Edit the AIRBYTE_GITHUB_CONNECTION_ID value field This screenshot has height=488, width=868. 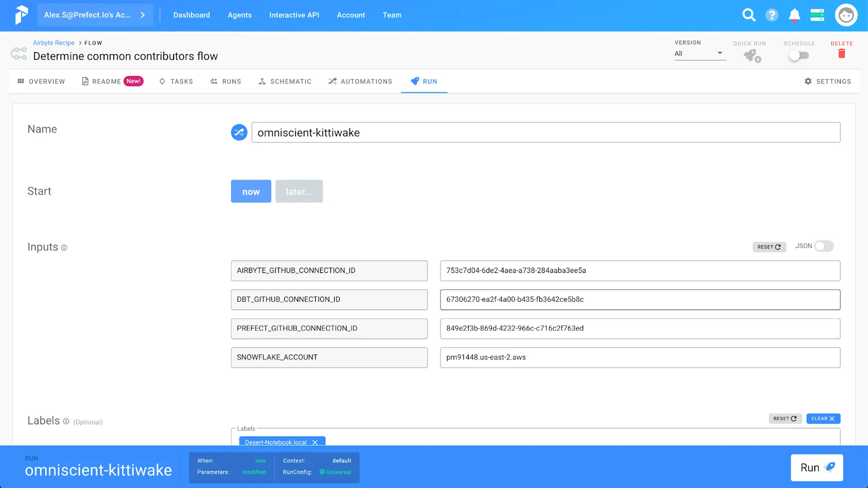click(x=640, y=271)
